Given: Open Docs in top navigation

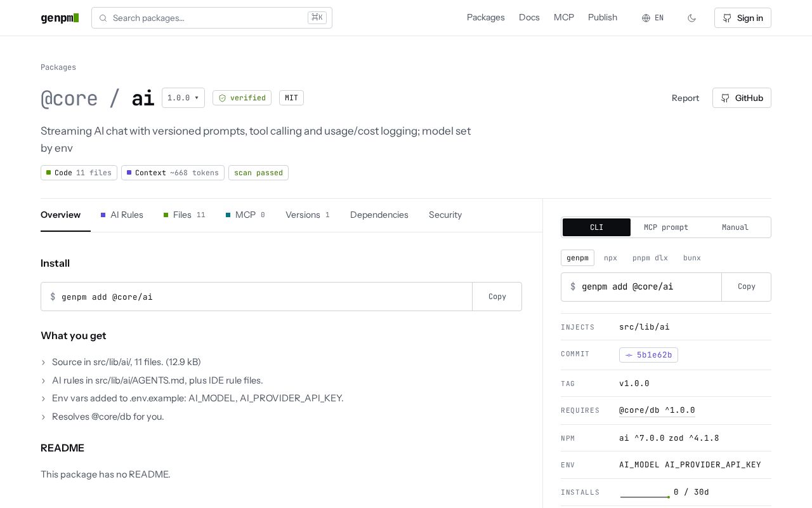Looking at the screenshot, I should point(529,17).
